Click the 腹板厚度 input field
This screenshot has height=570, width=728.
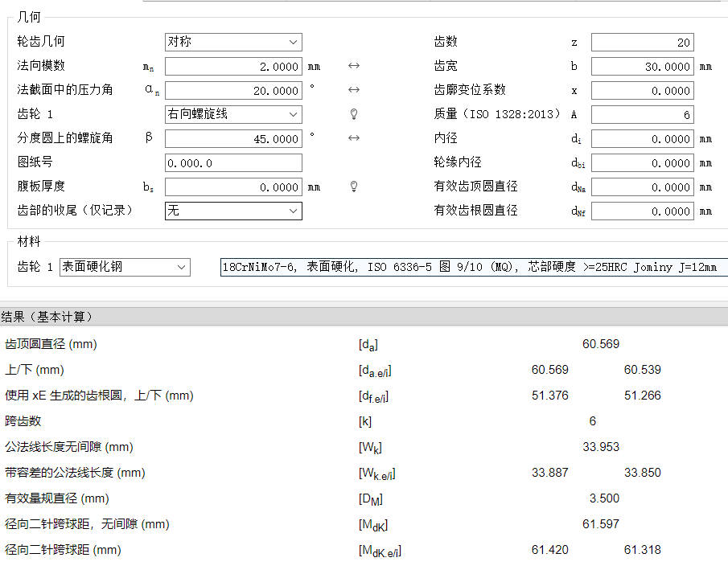tap(233, 187)
